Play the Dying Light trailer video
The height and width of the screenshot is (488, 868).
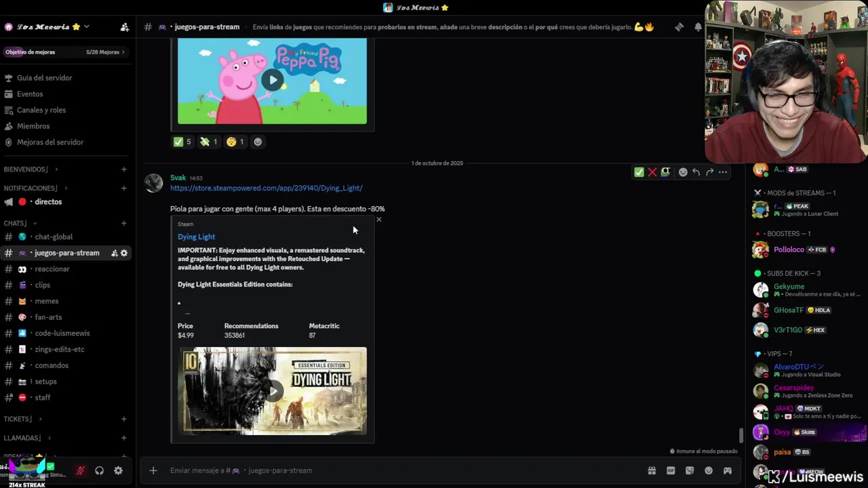(x=273, y=391)
